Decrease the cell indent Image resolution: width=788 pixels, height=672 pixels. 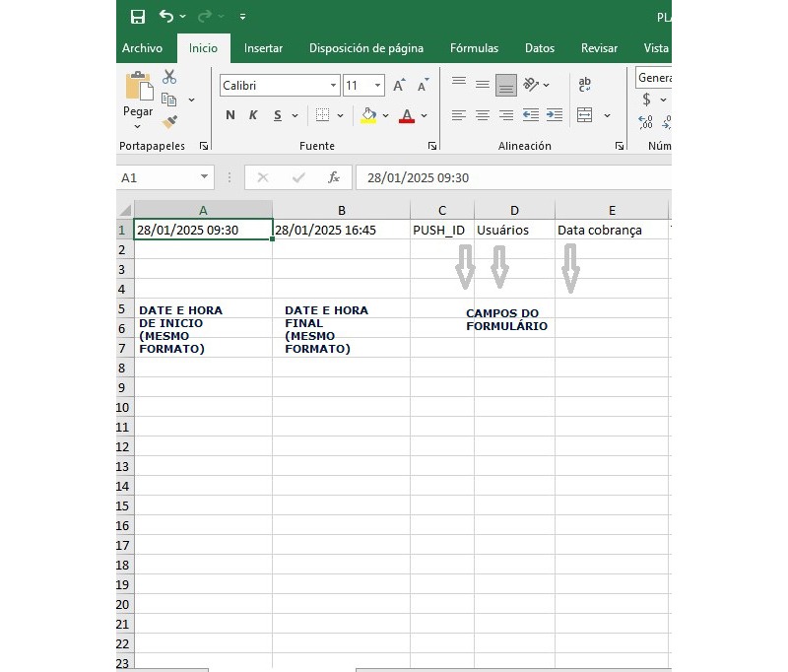pyautogui.click(x=531, y=115)
